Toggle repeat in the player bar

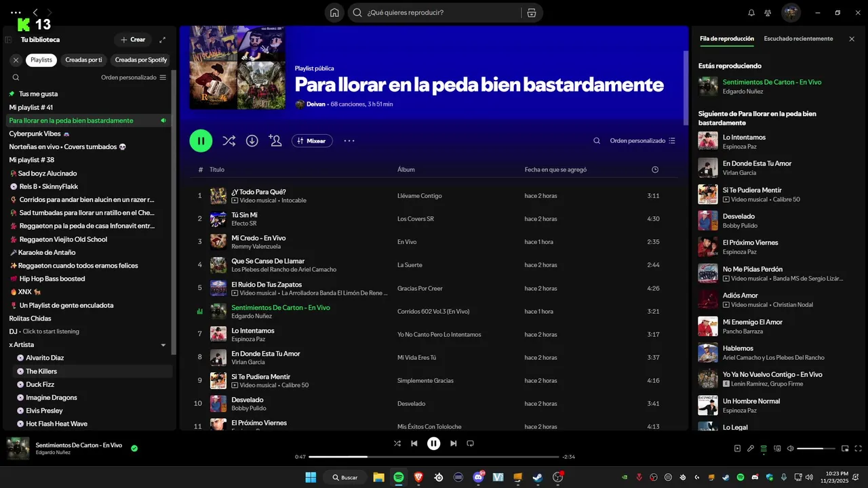click(470, 443)
